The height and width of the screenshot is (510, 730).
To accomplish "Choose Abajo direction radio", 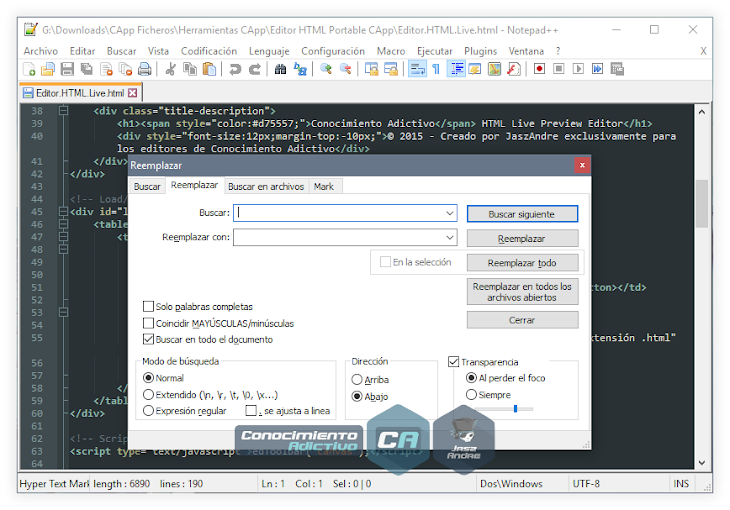I will tap(357, 396).
